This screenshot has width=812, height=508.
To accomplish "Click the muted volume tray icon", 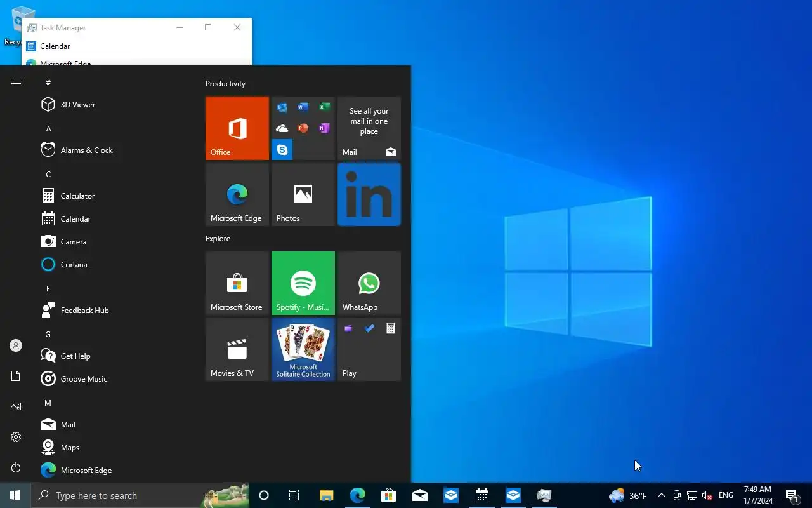I will pyautogui.click(x=707, y=495).
